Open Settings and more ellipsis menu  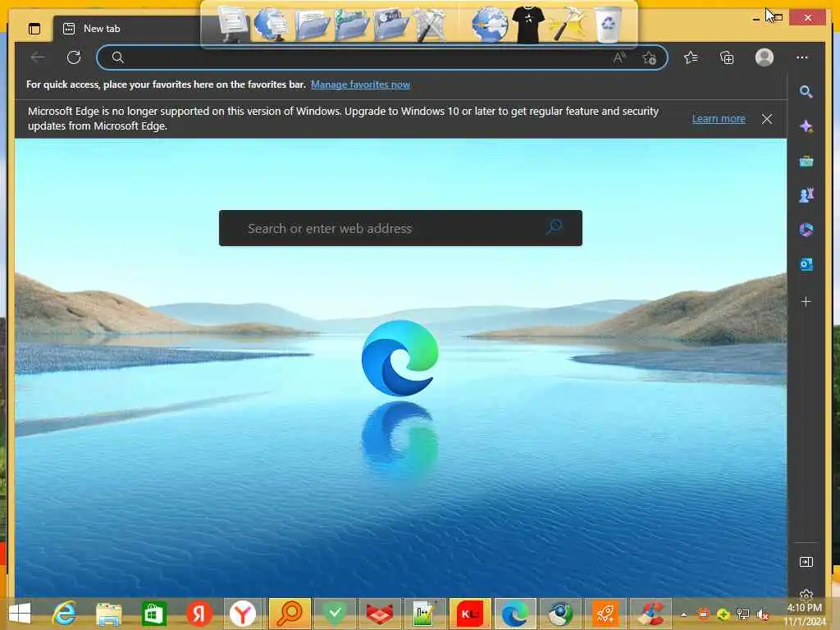[802, 57]
